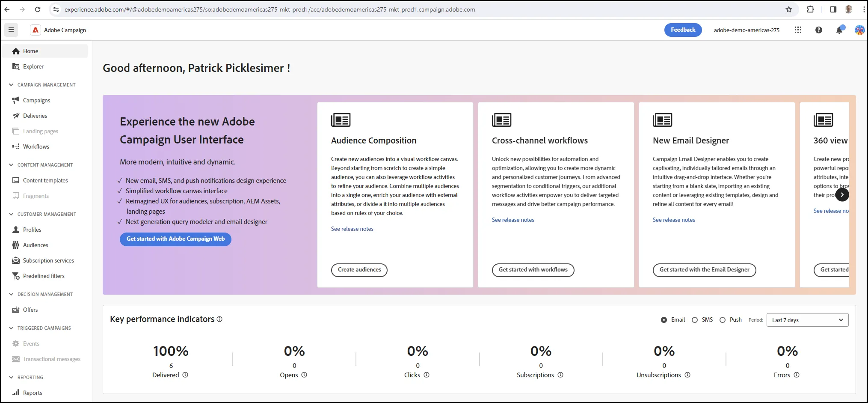Collapse the Reporting section

click(x=11, y=377)
